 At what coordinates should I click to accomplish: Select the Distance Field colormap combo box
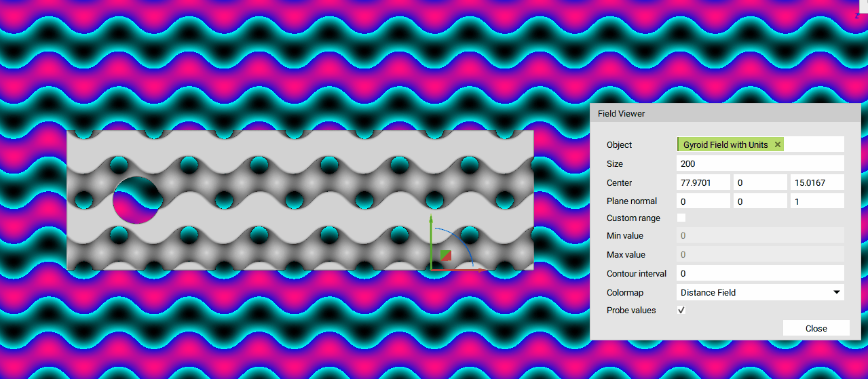[753, 292]
